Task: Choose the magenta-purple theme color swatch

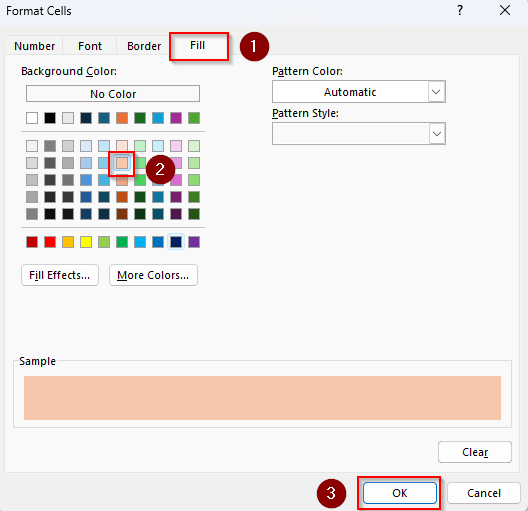Action: point(176,118)
